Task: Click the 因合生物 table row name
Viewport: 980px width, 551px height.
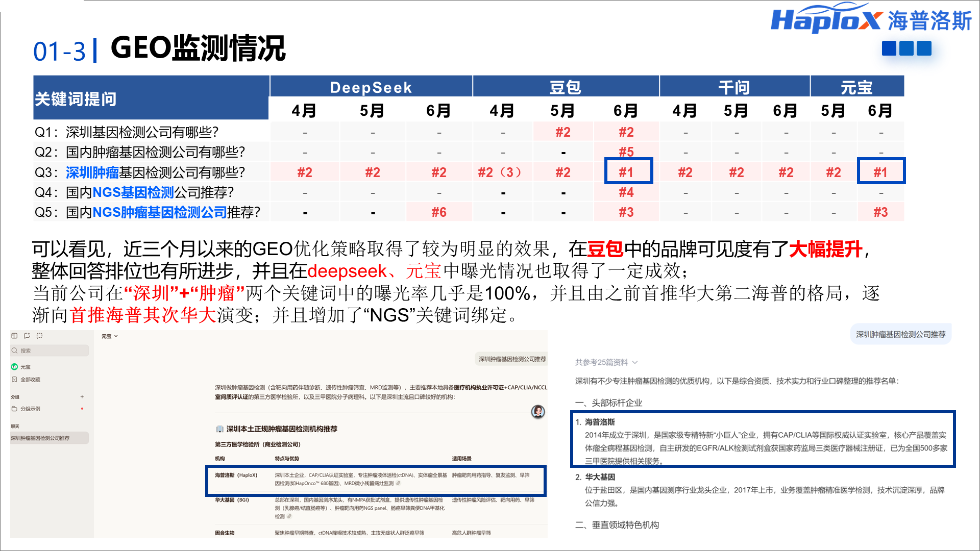Action: pos(225,533)
